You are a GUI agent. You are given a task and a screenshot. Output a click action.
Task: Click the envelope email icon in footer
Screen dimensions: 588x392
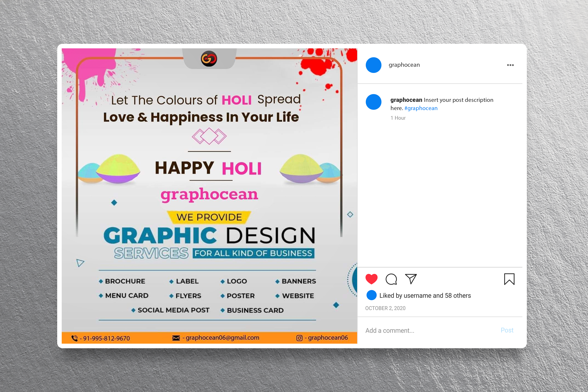pyautogui.click(x=176, y=338)
